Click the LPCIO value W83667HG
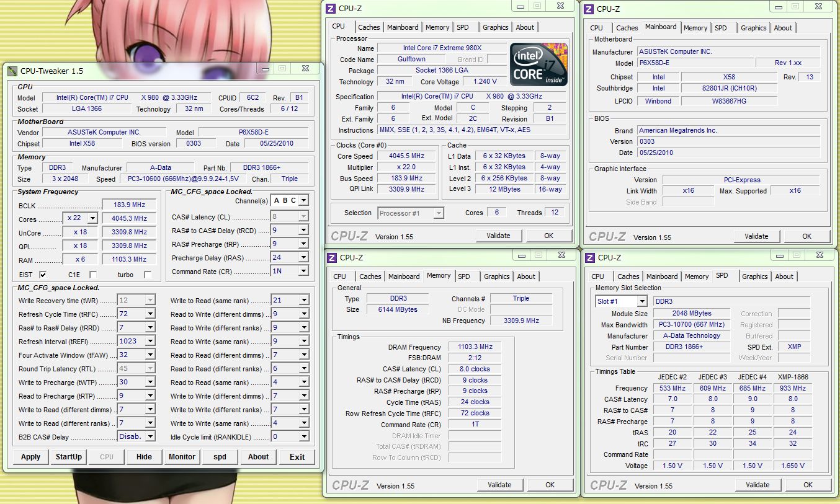 tap(728, 101)
